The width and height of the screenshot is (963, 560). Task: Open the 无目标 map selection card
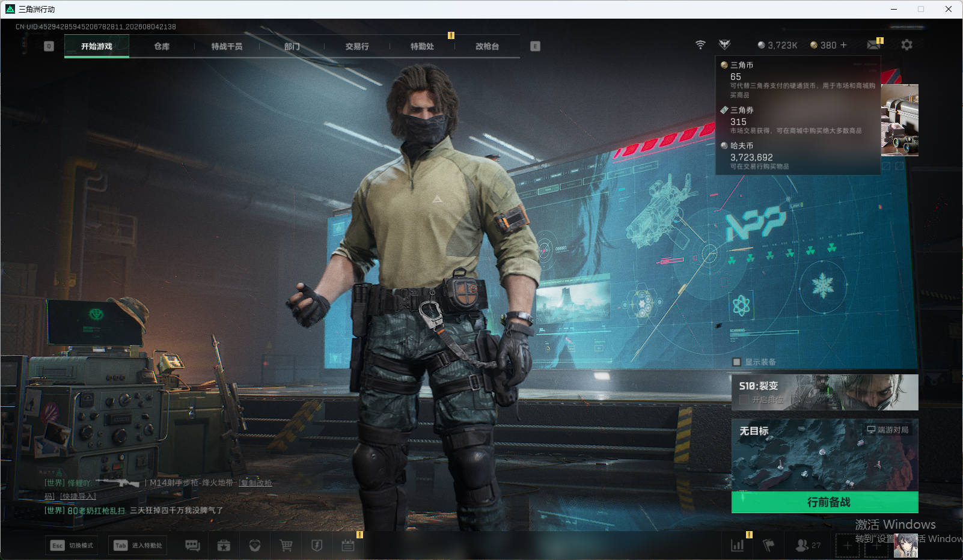[825, 455]
